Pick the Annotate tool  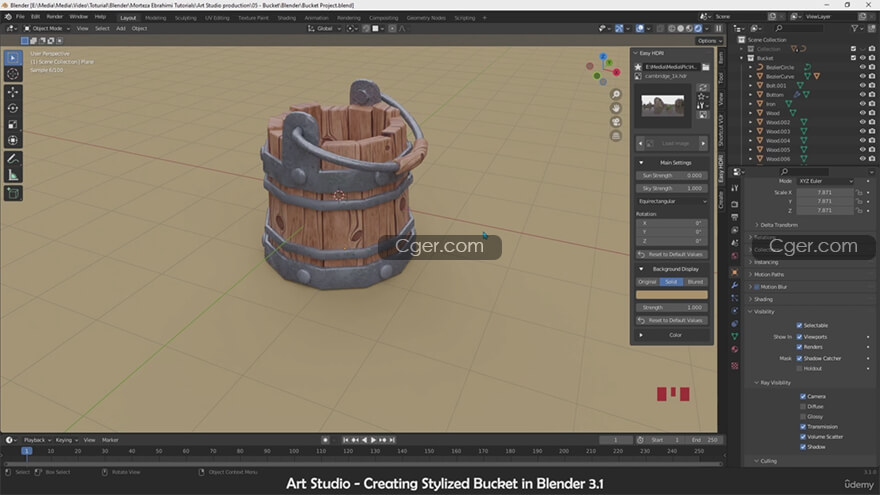coord(13,158)
